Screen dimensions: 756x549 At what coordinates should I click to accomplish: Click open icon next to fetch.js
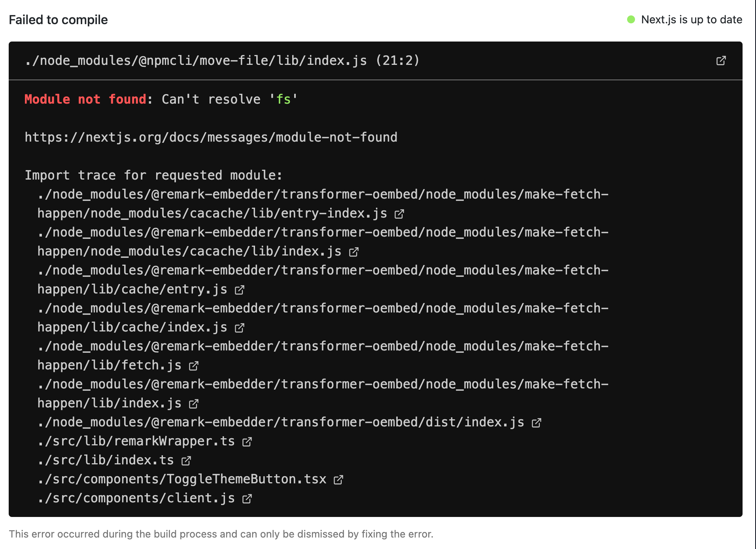[x=194, y=366]
